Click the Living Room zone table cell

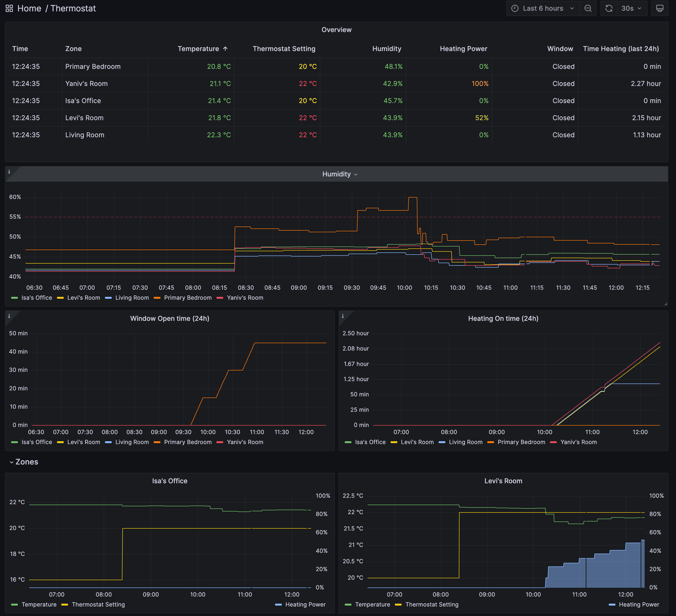[85, 135]
